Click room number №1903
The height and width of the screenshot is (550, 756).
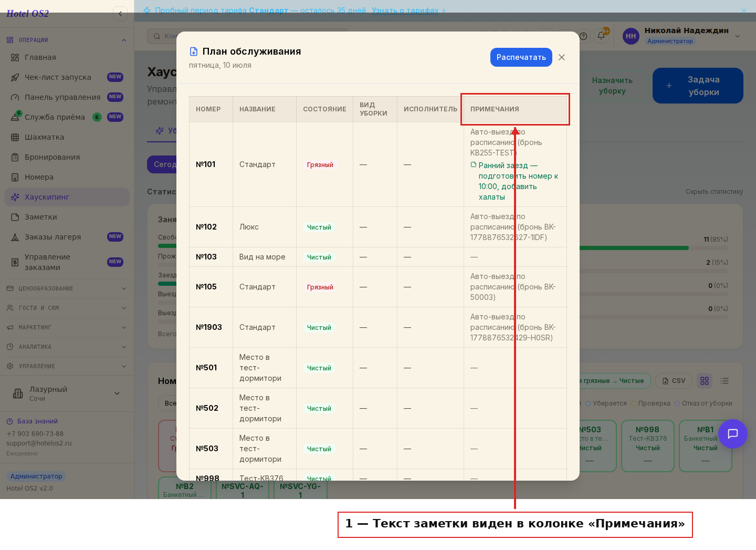pos(209,327)
